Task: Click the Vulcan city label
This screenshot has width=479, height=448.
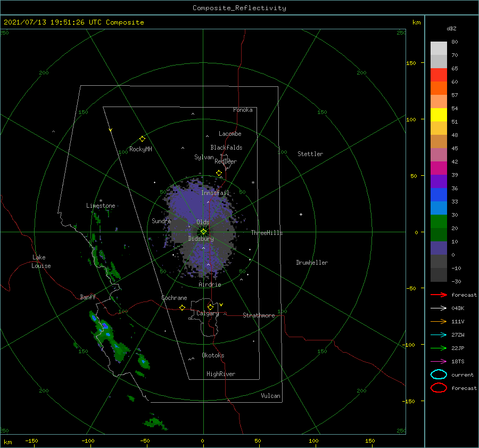Action: click(270, 396)
